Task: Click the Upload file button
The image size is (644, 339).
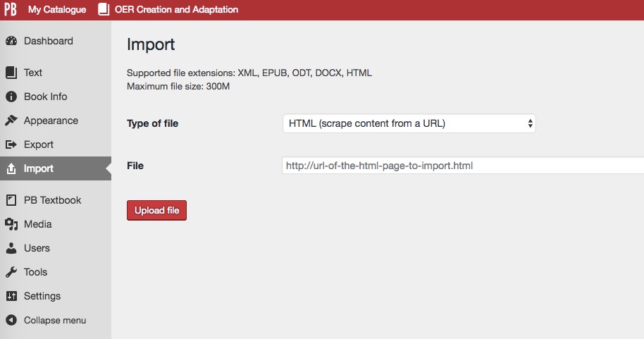Action: 156,211
